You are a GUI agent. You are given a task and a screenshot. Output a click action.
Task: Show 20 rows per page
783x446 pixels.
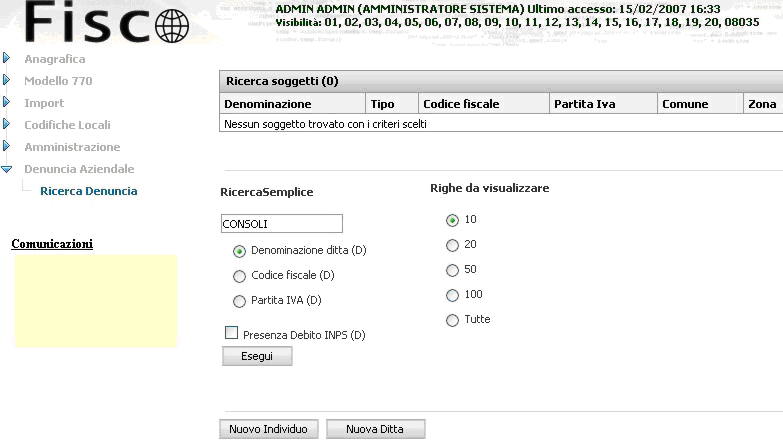pyautogui.click(x=452, y=245)
